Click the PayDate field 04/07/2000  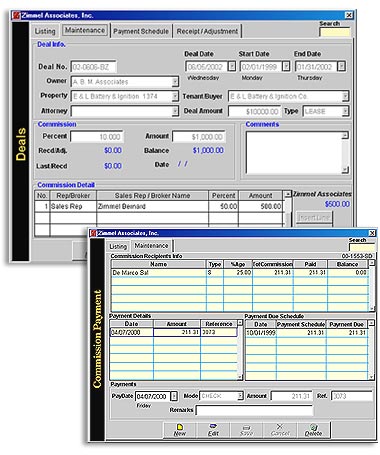coord(153,396)
